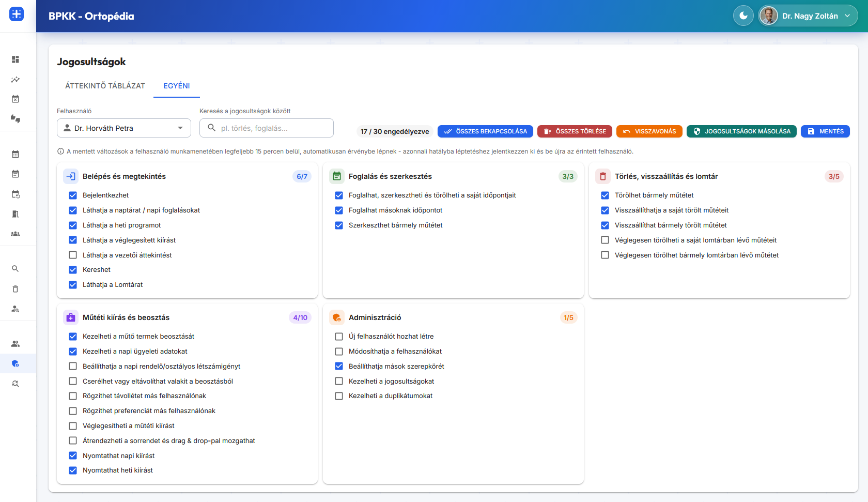Image resolution: width=868 pixels, height=502 pixels.
Task: Expand Dr. Nagy Zoltán profile menu
Action: 808,16
